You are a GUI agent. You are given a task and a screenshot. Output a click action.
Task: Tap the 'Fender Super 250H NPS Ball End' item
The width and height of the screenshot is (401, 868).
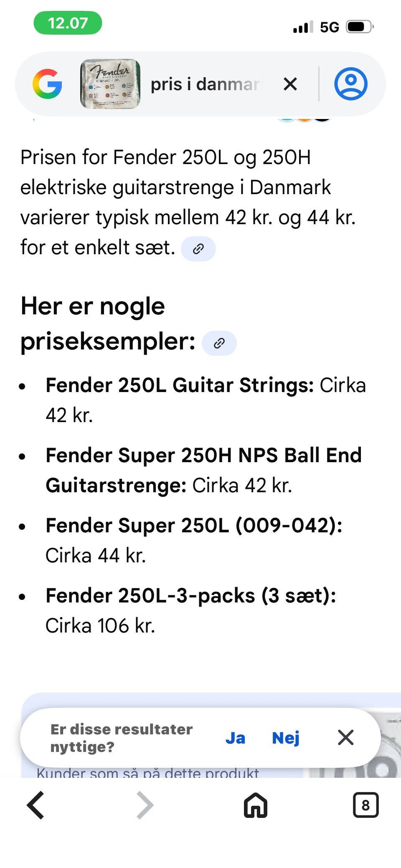click(x=203, y=456)
